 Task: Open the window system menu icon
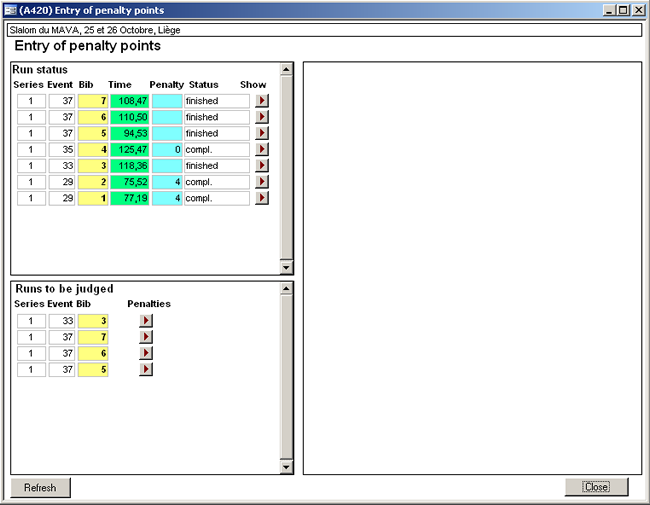10,10
